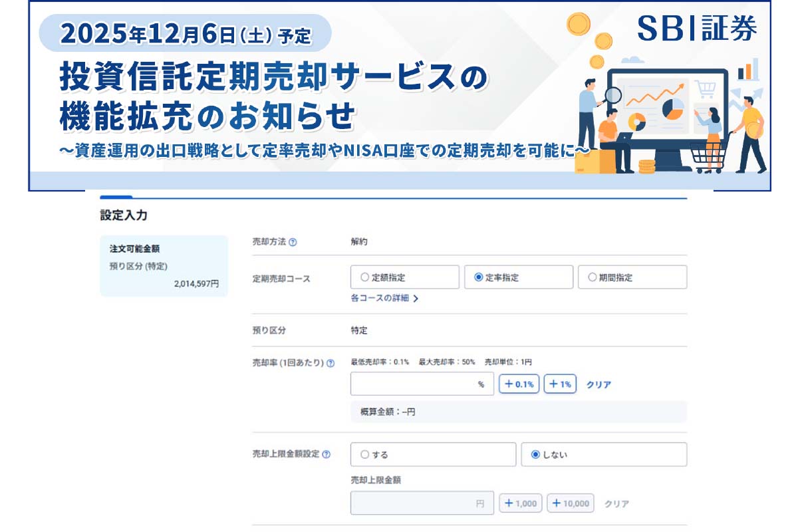Click クリア next to the 売却率 field

(x=598, y=384)
